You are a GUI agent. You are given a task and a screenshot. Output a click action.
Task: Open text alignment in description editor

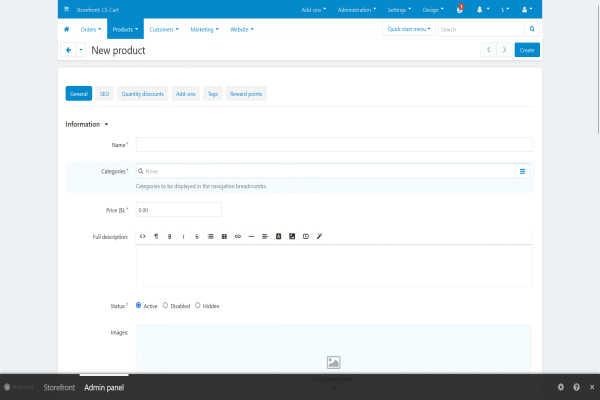click(265, 237)
